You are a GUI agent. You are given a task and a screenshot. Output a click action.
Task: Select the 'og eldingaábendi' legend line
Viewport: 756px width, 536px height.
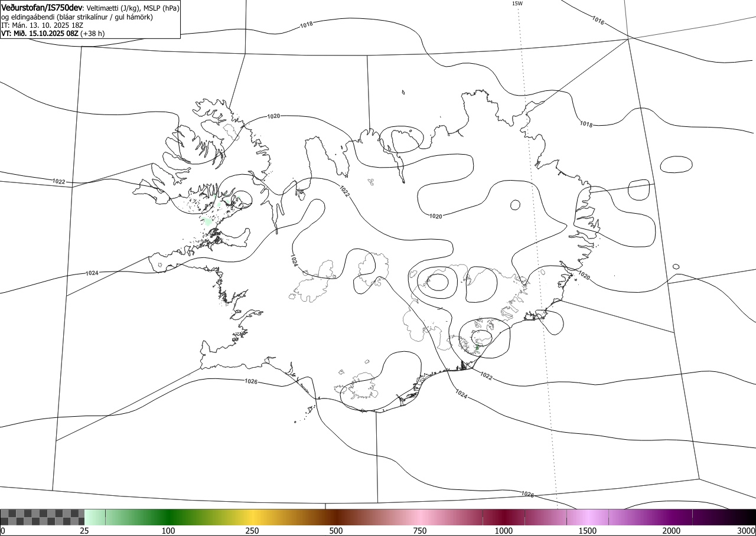point(77,17)
